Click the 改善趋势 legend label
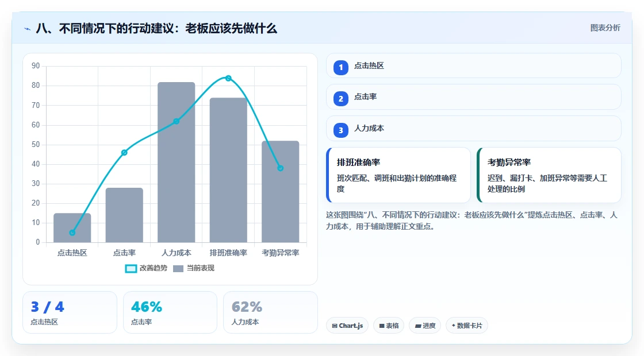The width and height of the screenshot is (644, 356). pos(153,268)
